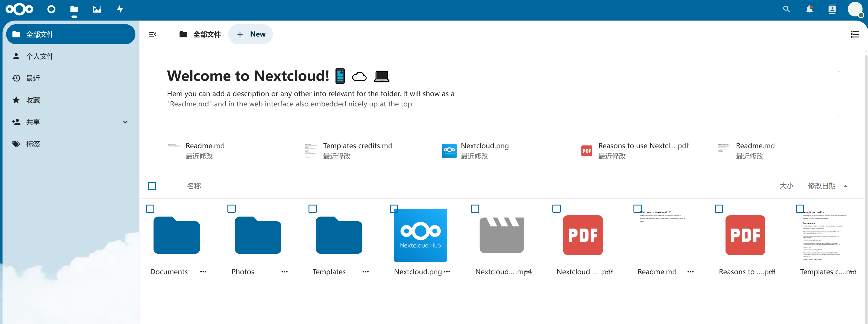
Task: Switch to list view layout
Action: (855, 34)
